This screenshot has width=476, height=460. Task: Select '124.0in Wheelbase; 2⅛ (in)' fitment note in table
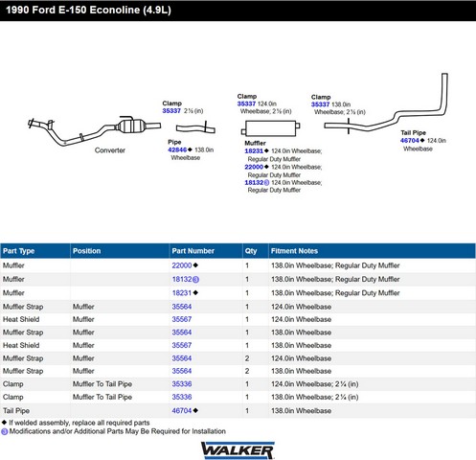coord(315,384)
